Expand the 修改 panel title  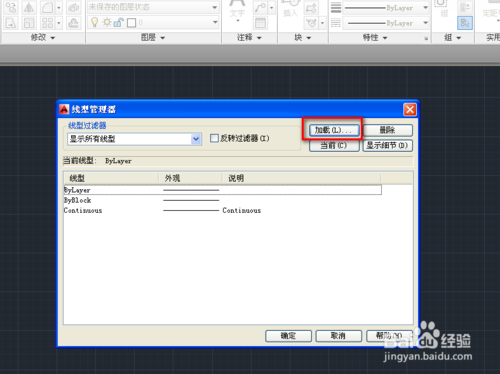tap(43, 38)
